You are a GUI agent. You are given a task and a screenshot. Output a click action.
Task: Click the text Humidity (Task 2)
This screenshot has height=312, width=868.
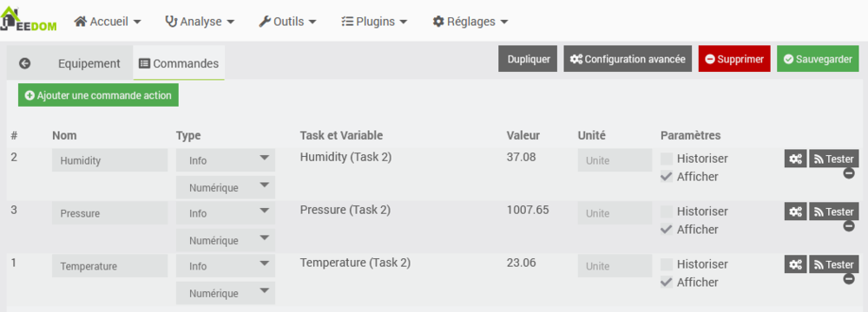coord(345,157)
